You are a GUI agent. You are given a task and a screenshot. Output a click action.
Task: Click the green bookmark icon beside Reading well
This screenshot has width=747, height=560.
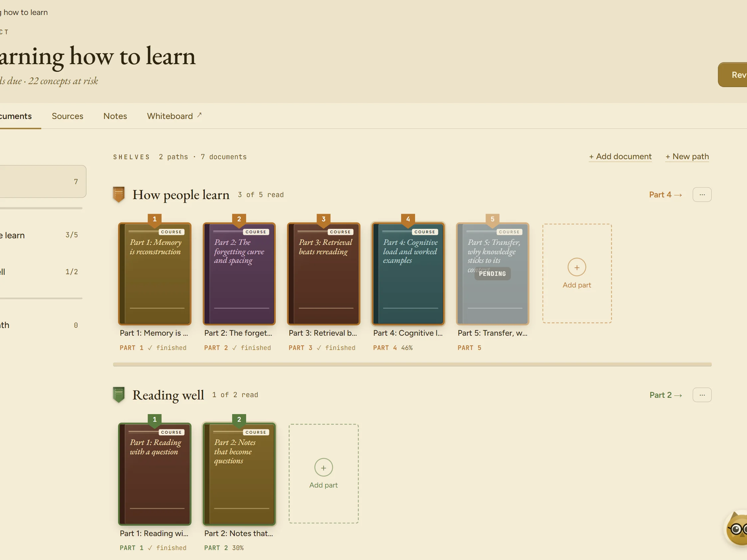pos(118,394)
